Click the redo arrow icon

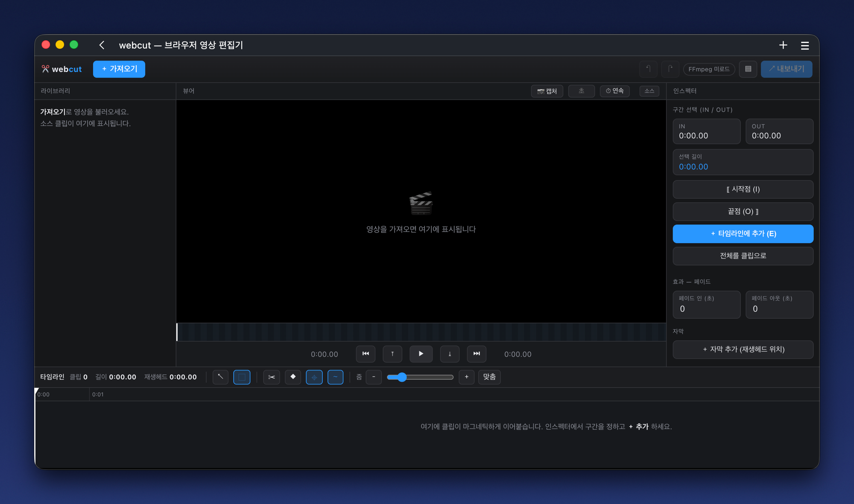click(670, 69)
